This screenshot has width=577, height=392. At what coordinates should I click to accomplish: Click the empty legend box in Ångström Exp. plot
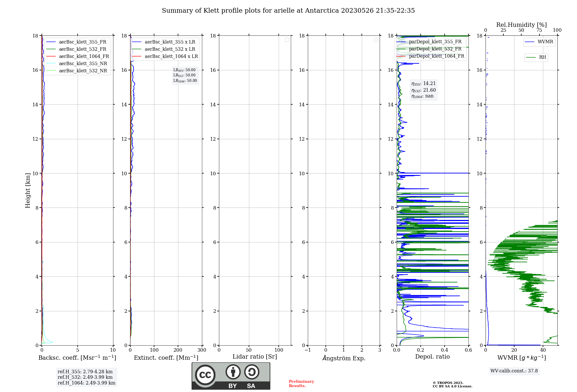point(376,40)
